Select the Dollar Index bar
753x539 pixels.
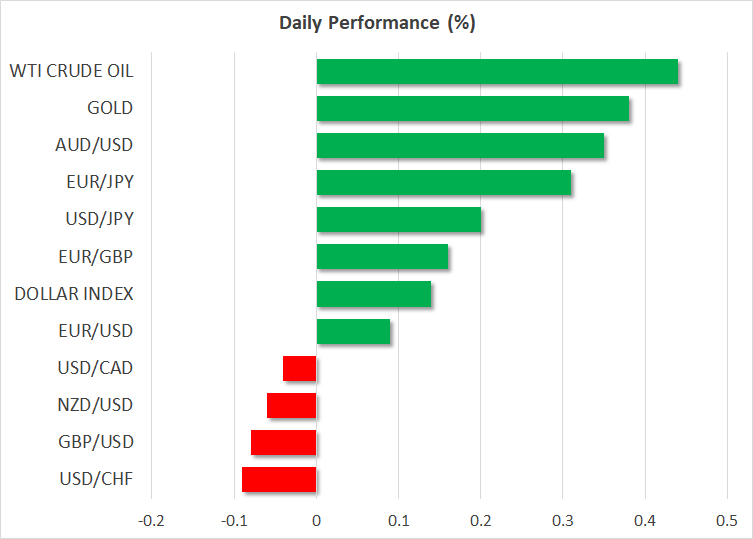pyautogui.click(x=374, y=294)
